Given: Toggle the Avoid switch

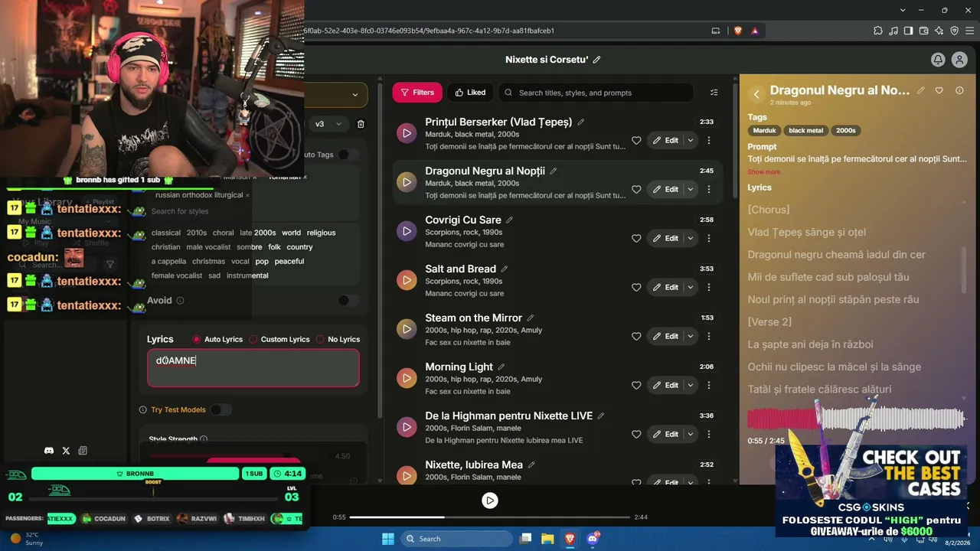Looking at the screenshot, I should pos(348,301).
